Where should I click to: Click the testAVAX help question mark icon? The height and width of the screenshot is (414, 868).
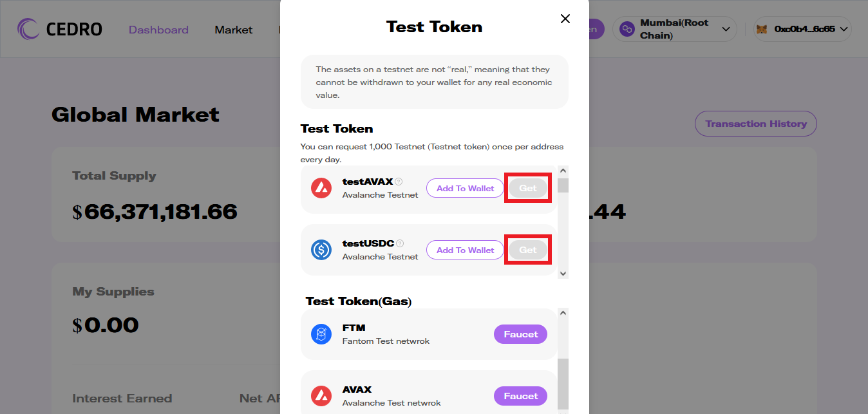pos(399,182)
